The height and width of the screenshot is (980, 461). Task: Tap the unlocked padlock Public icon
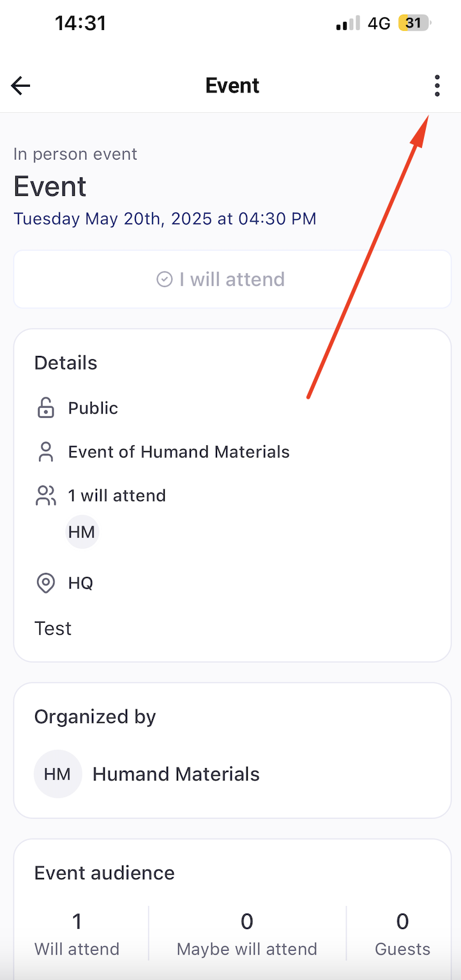tap(46, 408)
